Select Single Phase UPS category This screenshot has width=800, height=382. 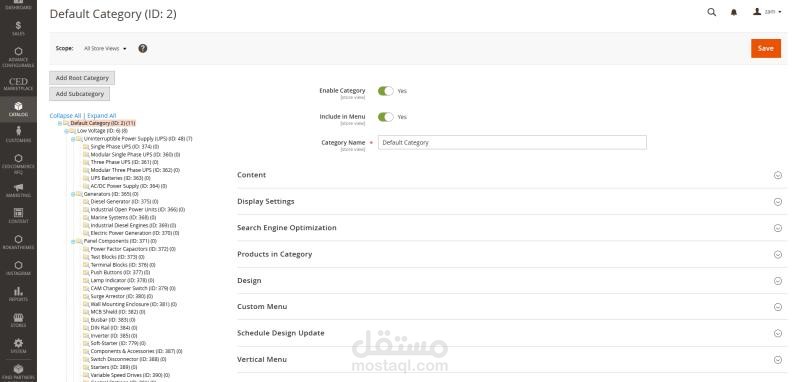pos(124,147)
